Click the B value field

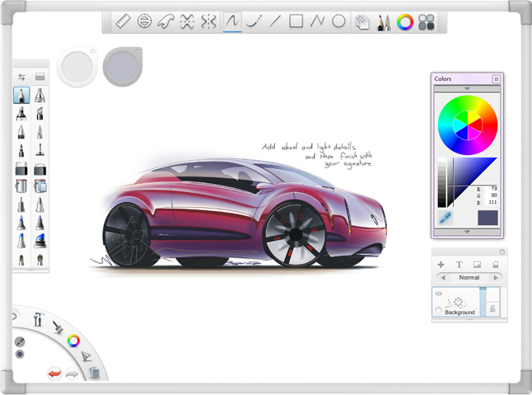click(x=491, y=202)
